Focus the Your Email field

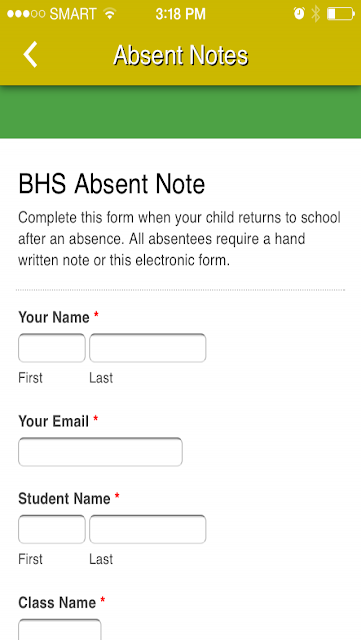click(100, 452)
